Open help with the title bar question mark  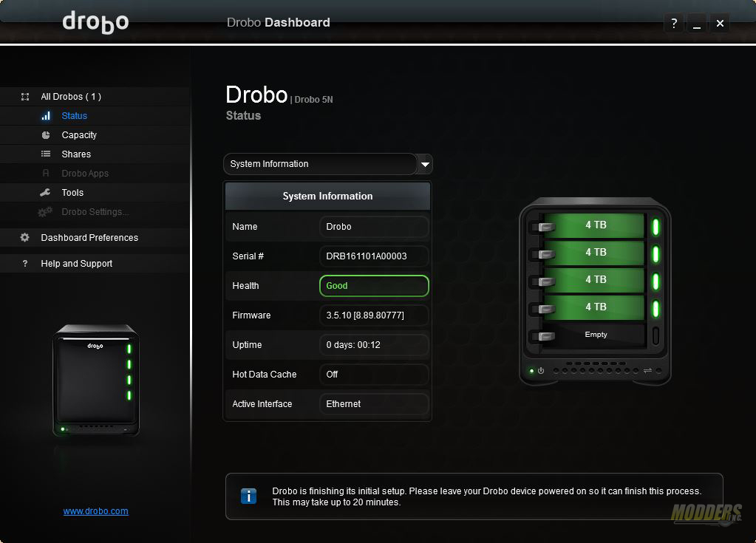(674, 23)
